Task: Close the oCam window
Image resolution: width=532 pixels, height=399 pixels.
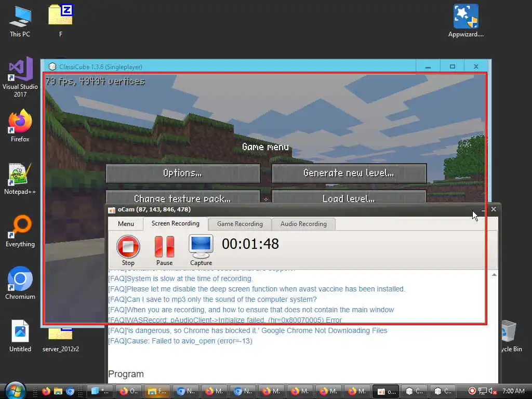Action: pyautogui.click(x=494, y=209)
